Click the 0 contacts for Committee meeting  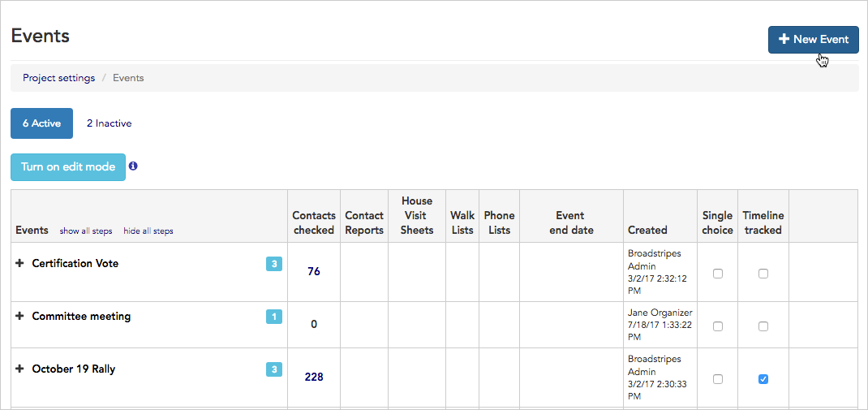314,325
